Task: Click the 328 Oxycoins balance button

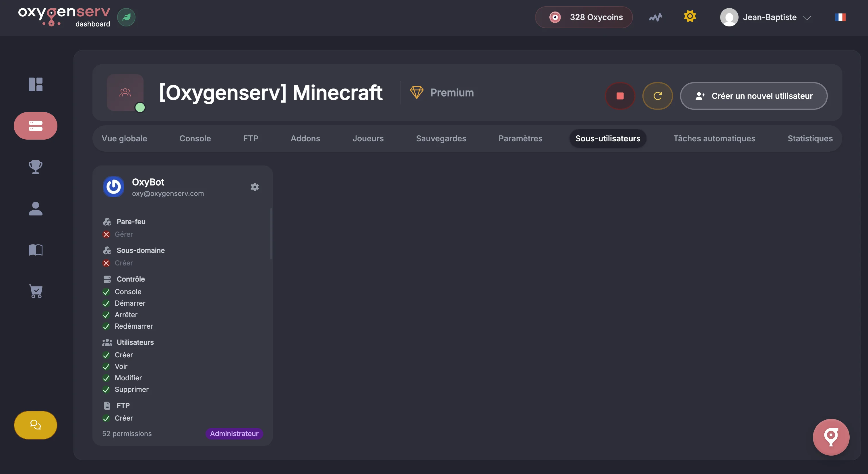Action: (x=584, y=17)
